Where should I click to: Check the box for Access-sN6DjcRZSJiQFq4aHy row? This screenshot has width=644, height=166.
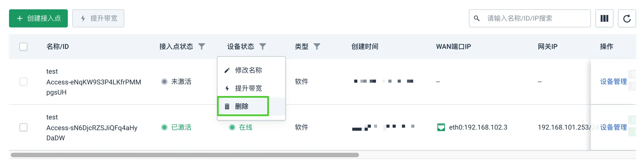coord(23,127)
